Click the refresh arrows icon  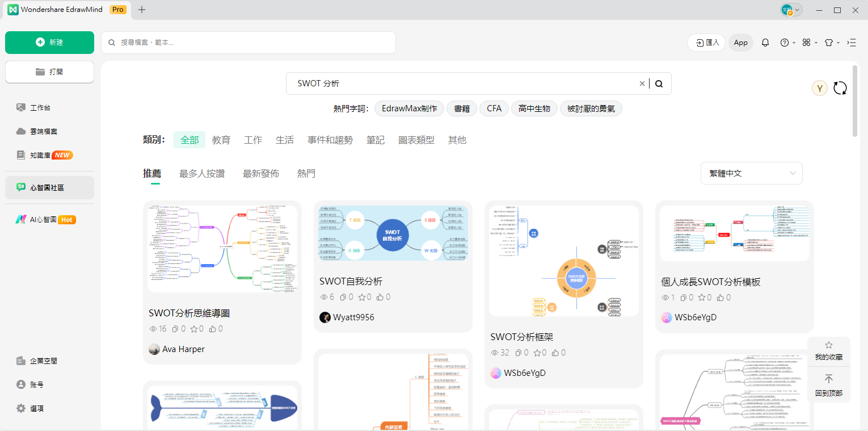840,88
